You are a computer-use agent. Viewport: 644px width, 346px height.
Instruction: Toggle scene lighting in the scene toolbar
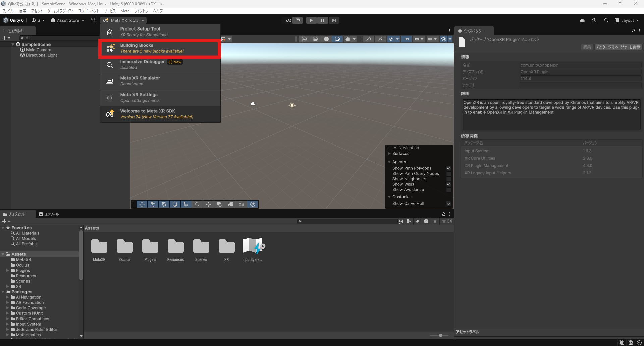pos(380,39)
